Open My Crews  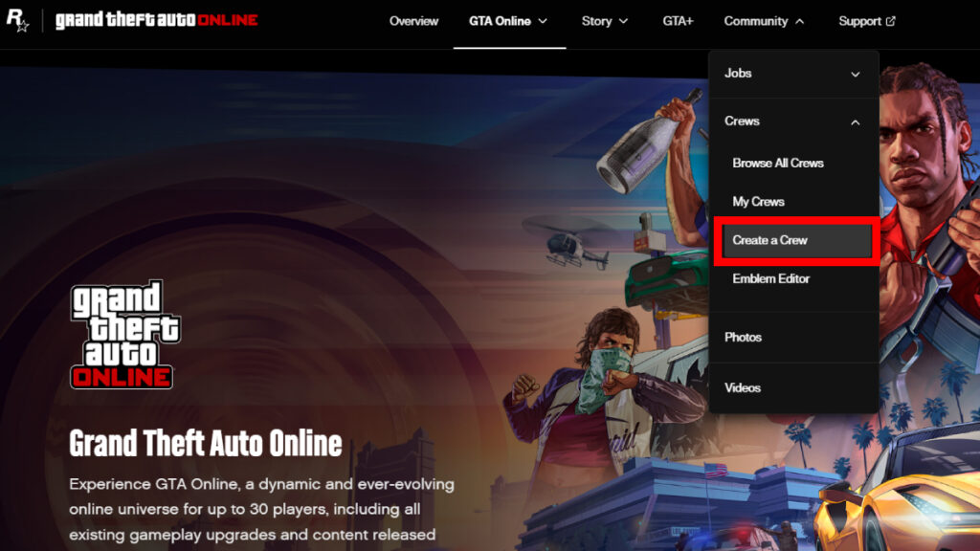[x=758, y=202]
